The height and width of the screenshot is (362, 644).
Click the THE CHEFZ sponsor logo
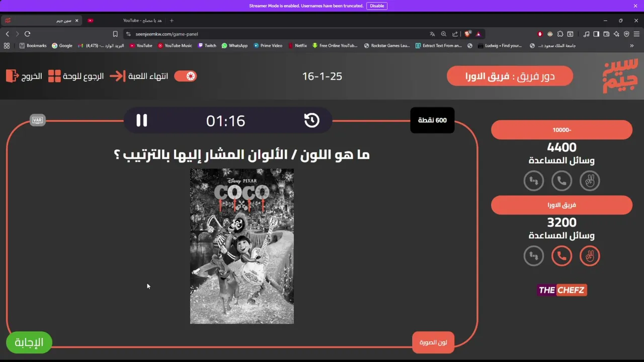click(561, 290)
